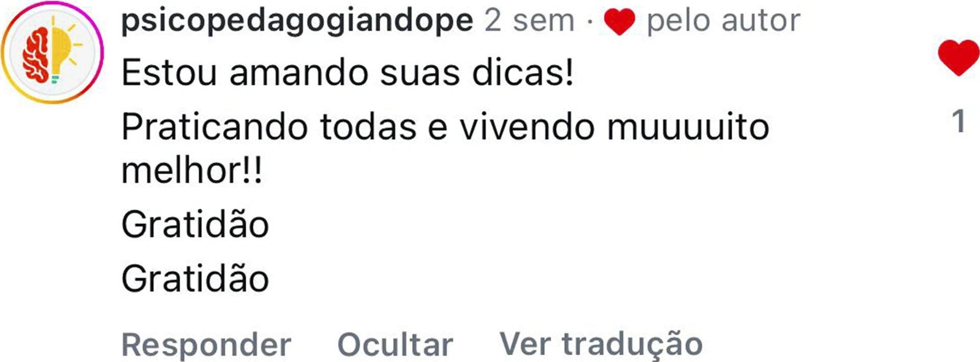
Task: Unlike the comment with the large red heart
Action: tap(959, 57)
